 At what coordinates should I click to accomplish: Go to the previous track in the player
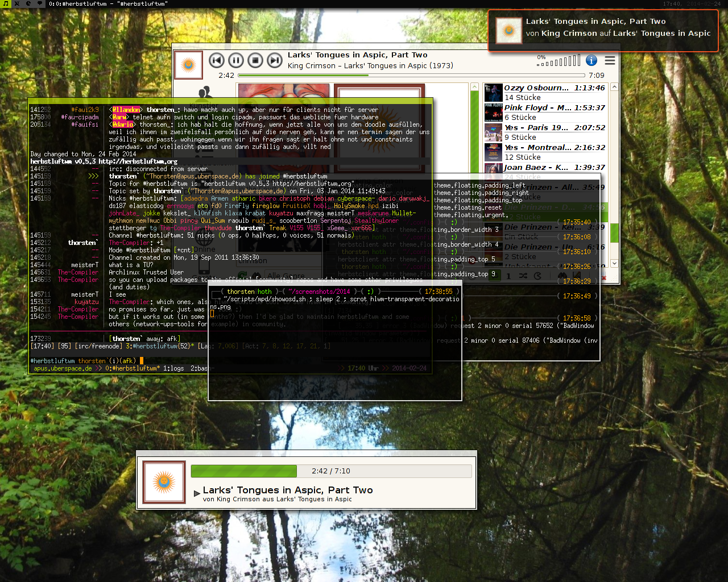(217, 60)
